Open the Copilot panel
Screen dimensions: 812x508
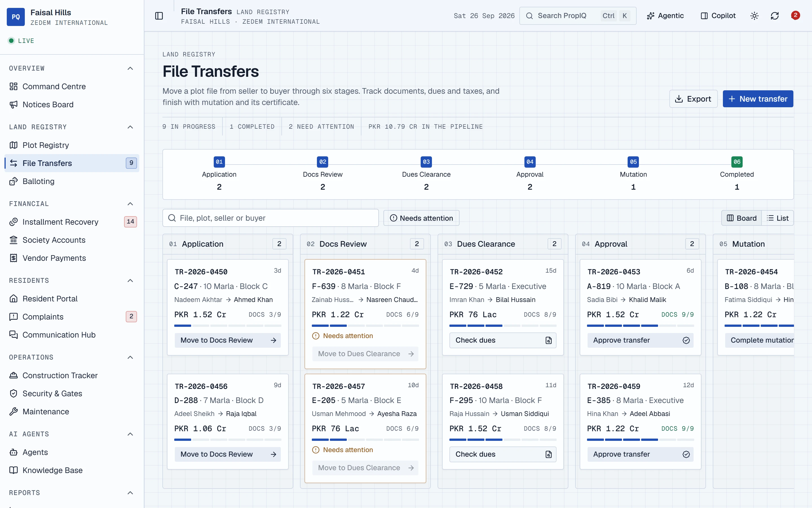718,16
